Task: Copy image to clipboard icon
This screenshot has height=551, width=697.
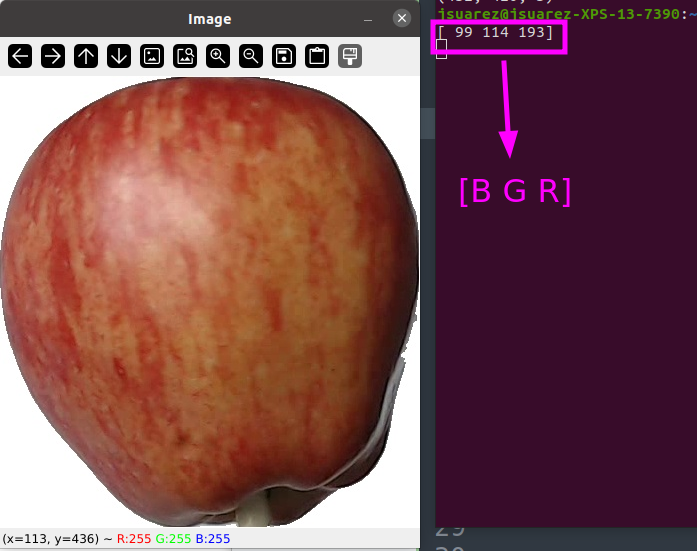Action: pyautogui.click(x=317, y=56)
